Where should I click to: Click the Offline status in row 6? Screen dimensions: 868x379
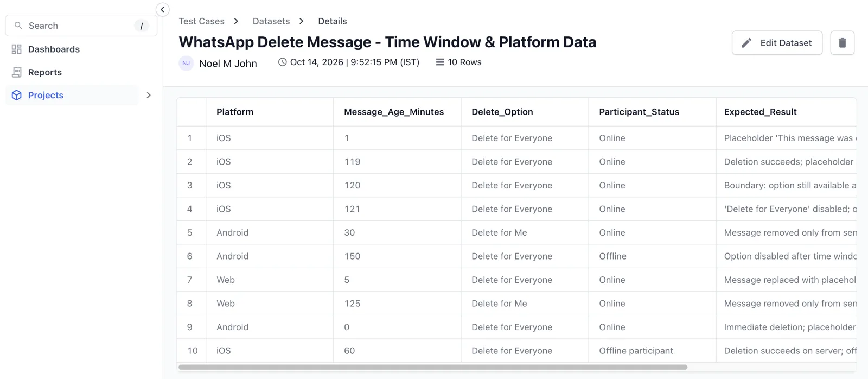pyautogui.click(x=652, y=256)
